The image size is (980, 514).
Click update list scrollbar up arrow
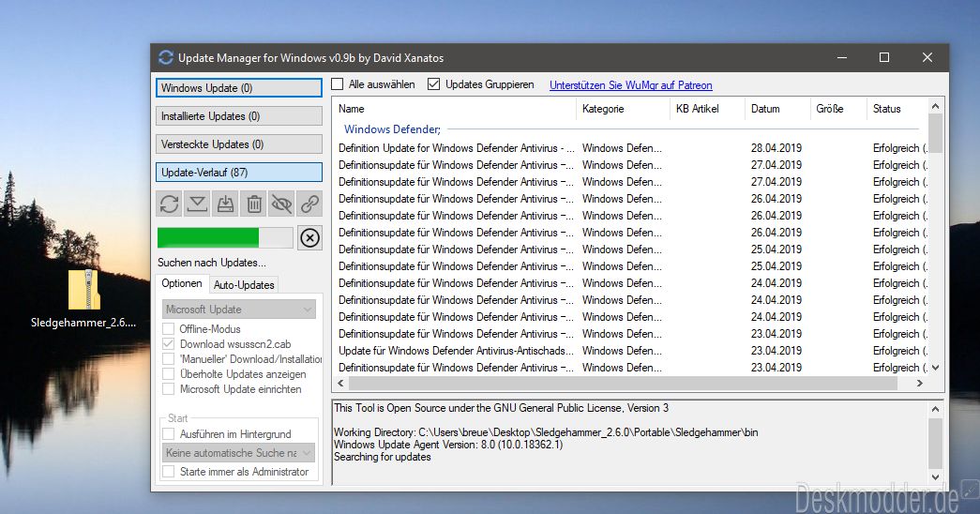936,106
